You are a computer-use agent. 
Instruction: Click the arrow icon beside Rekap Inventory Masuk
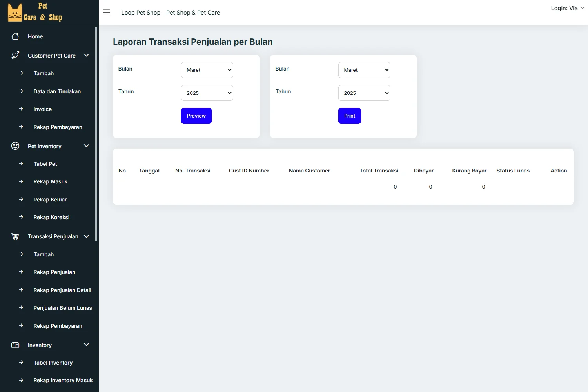[x=21, y=380]
